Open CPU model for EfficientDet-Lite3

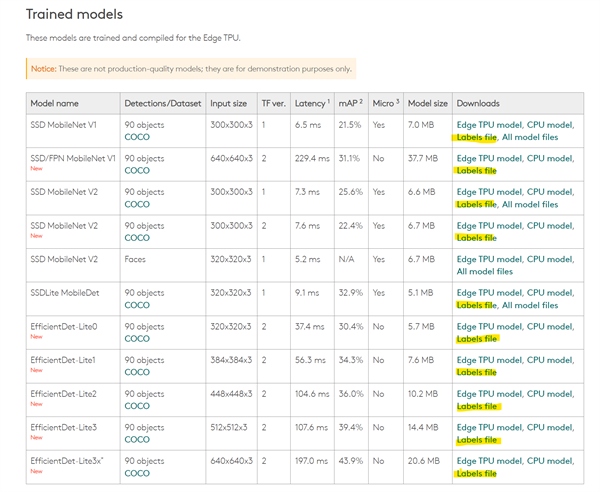coord(550,428)
